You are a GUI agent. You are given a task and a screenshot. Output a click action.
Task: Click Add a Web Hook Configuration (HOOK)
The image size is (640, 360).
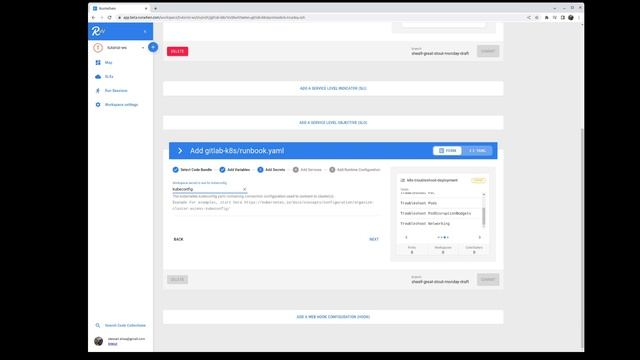(333, 317)
